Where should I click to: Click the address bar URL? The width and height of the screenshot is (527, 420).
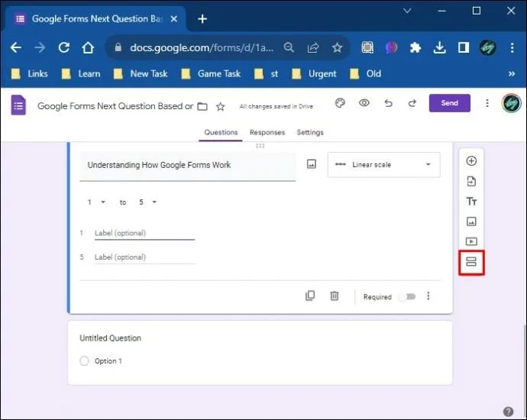(202, 47)
